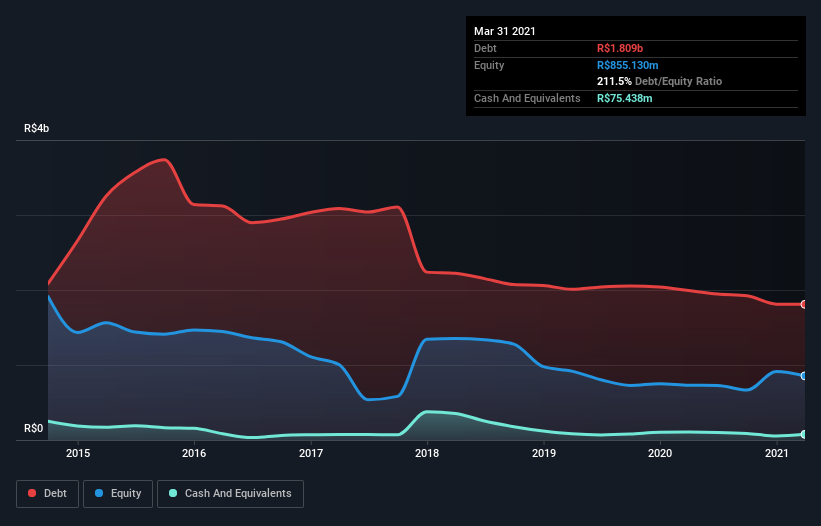Click the R$75.438m cash value
Screen dimensions: 821x526
click(625, 98)
